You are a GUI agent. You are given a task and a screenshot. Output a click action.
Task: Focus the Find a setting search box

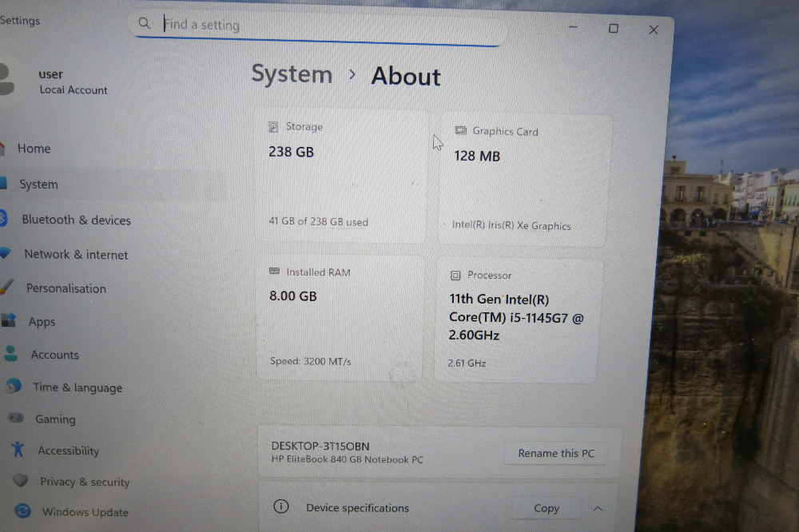pos(317,26)
